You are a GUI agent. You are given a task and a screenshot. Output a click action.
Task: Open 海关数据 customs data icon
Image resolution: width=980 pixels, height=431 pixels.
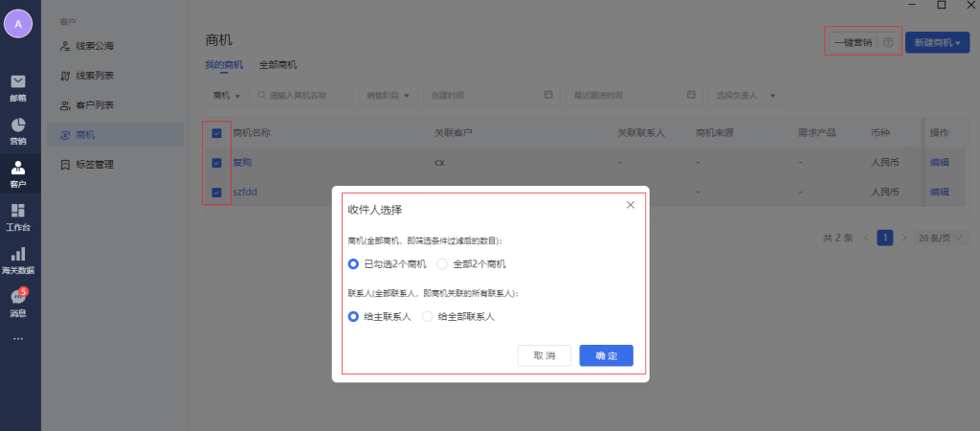click(18, 259)
